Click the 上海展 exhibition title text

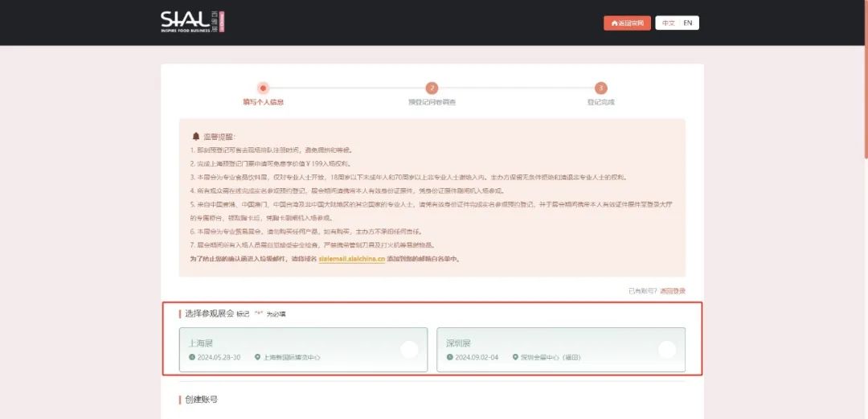pos(200,343)
